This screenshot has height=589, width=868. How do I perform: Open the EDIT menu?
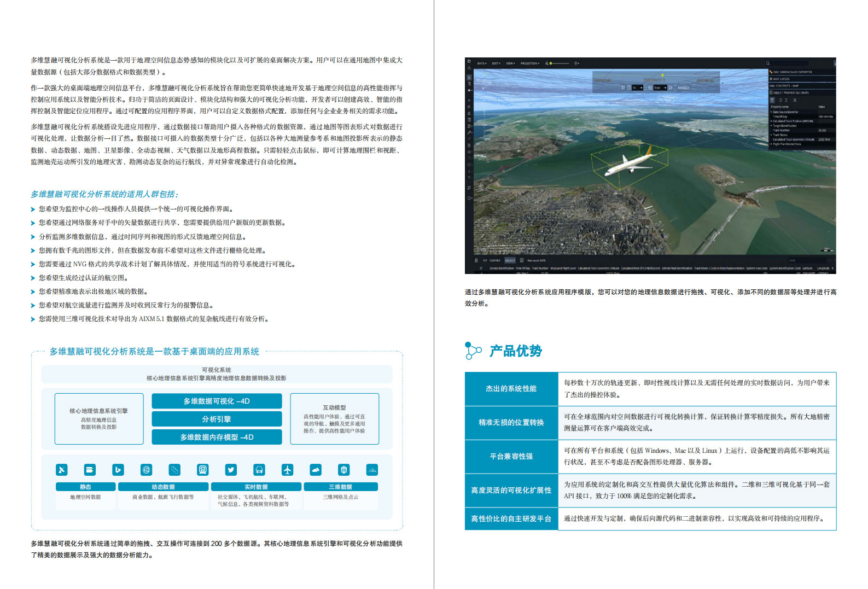(x=496, y=63)
